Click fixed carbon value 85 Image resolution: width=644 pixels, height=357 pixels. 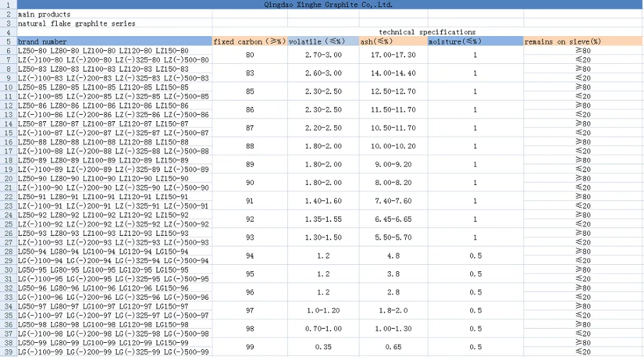pyautogui.click(x=250, y=92)
